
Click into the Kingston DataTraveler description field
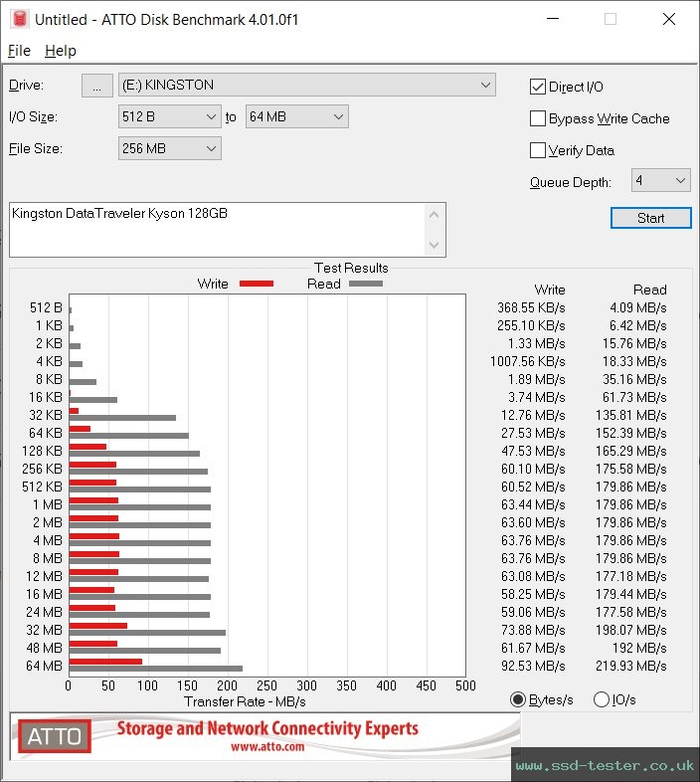pos(217,230)
